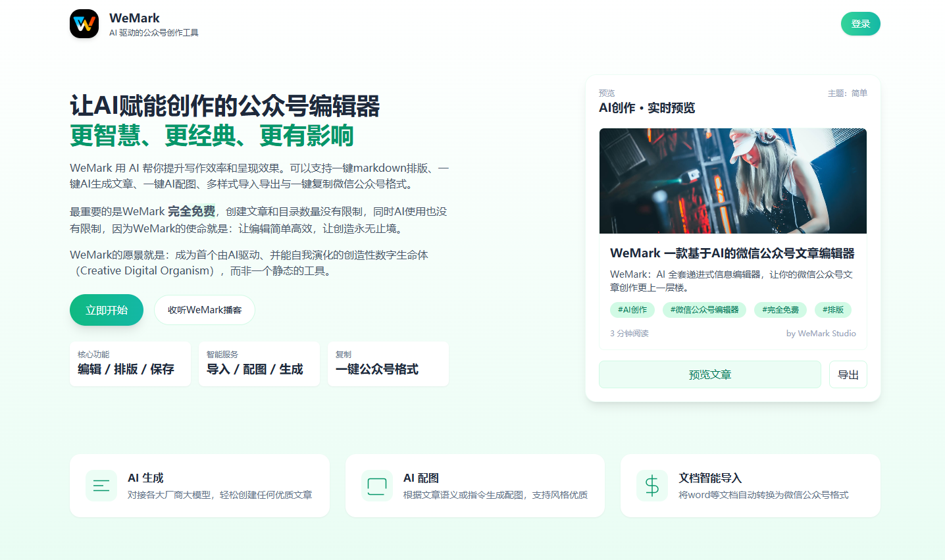Click the 导出 export button

(848, 374)
